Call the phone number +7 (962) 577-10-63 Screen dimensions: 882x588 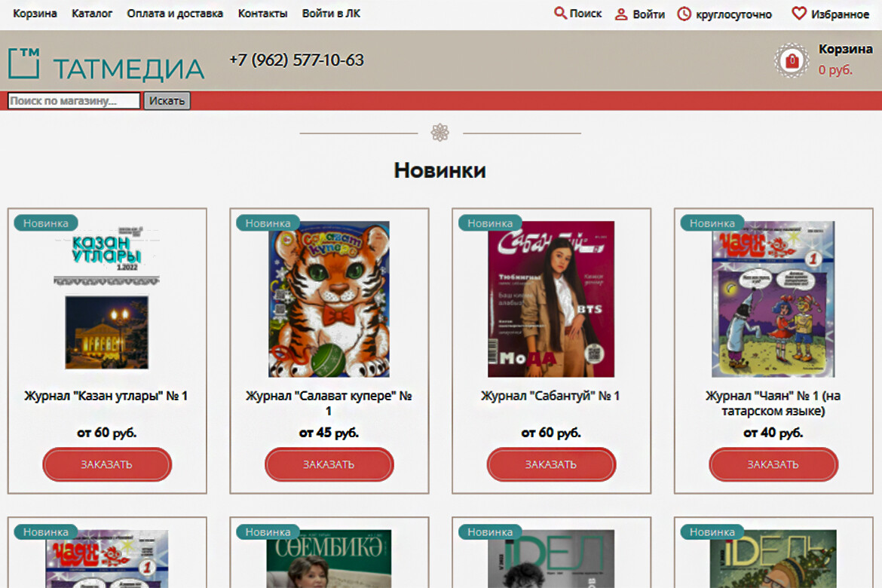tap(296, 60)
